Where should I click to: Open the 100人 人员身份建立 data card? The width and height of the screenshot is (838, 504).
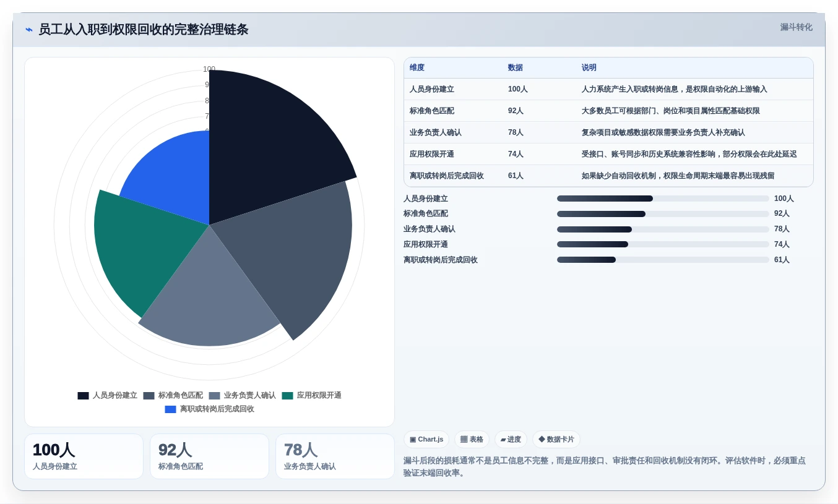84,456
